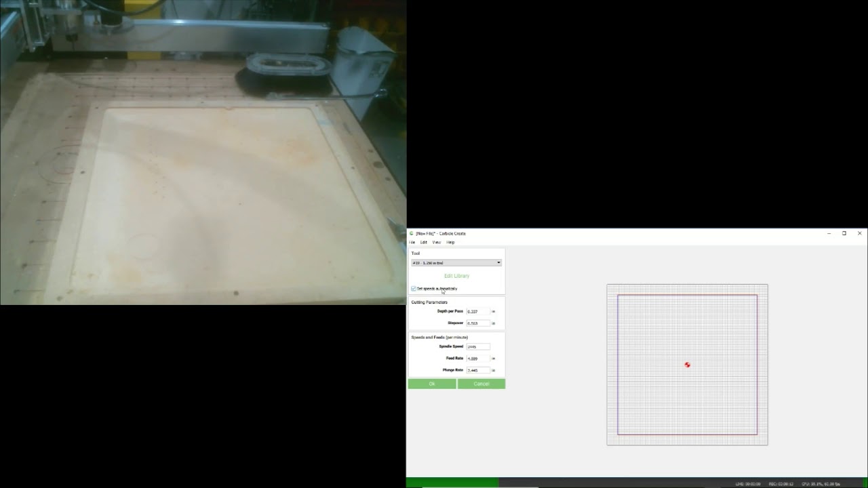
Task: Maximize the Carbide Create window
Action: pos(844,233)
